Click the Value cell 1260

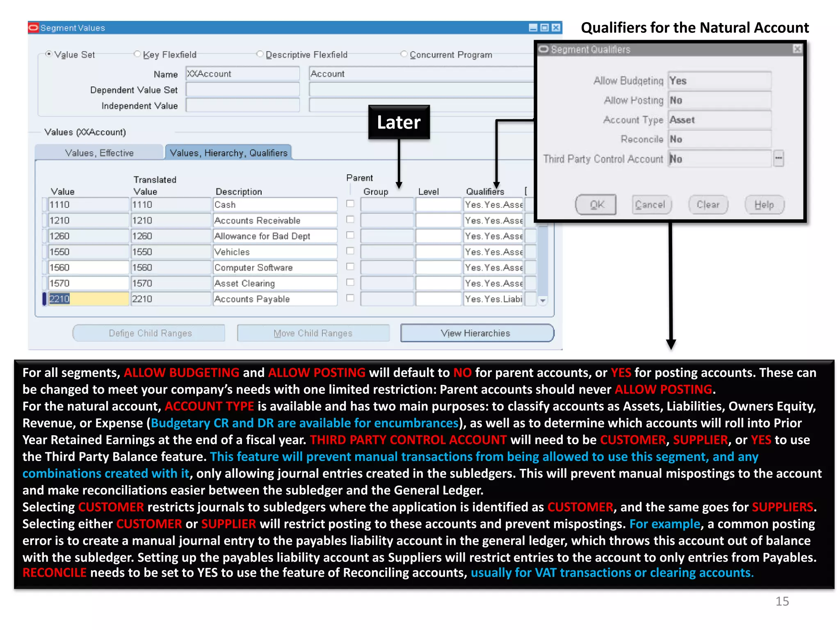pyautogui.click(x=88, y=236)
